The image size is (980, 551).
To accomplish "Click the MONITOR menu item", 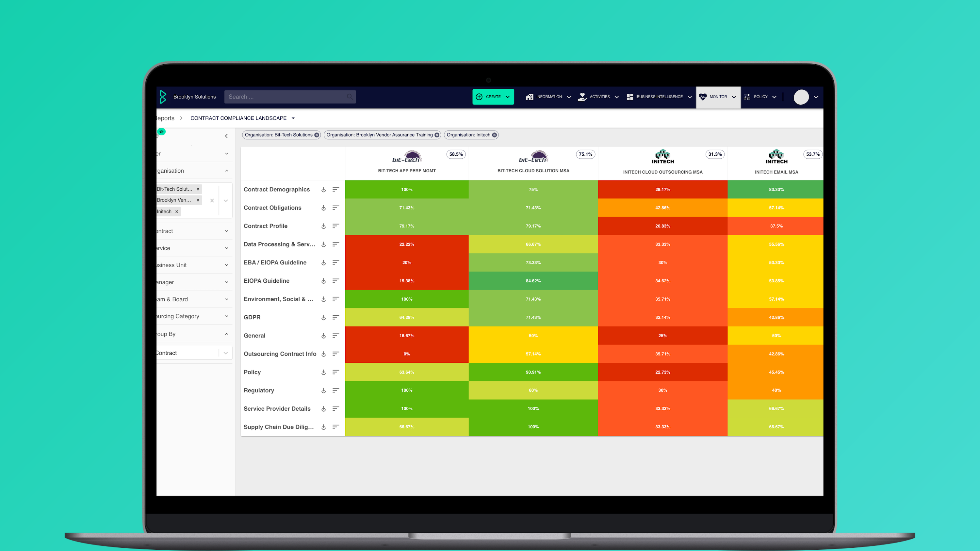I will point(717,96).
